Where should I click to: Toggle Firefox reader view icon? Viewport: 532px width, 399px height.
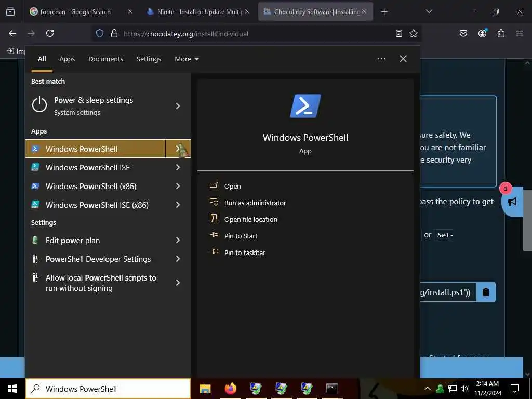(x=399, y=33)
